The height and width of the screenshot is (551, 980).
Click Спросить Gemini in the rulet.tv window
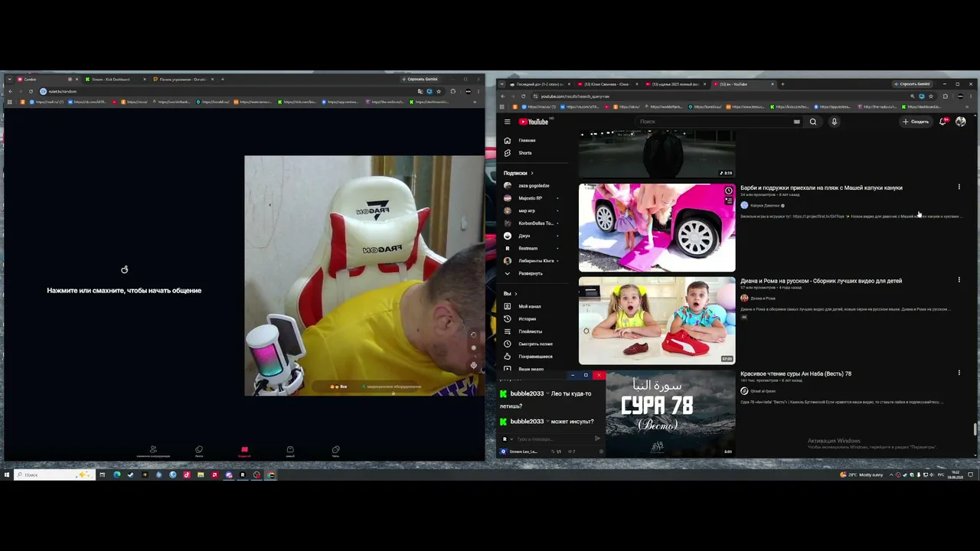pyautogui.click(x=420, y=79)
